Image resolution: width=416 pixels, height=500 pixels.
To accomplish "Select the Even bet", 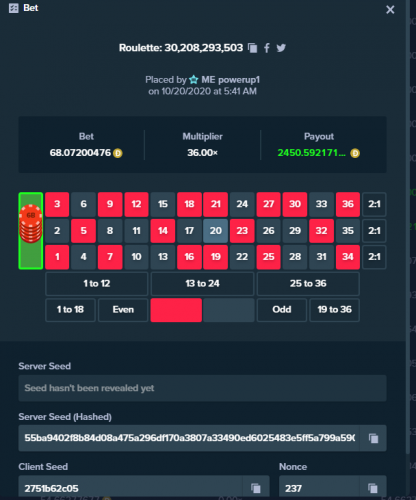I will pyautogui.click(x=123, y=310).
